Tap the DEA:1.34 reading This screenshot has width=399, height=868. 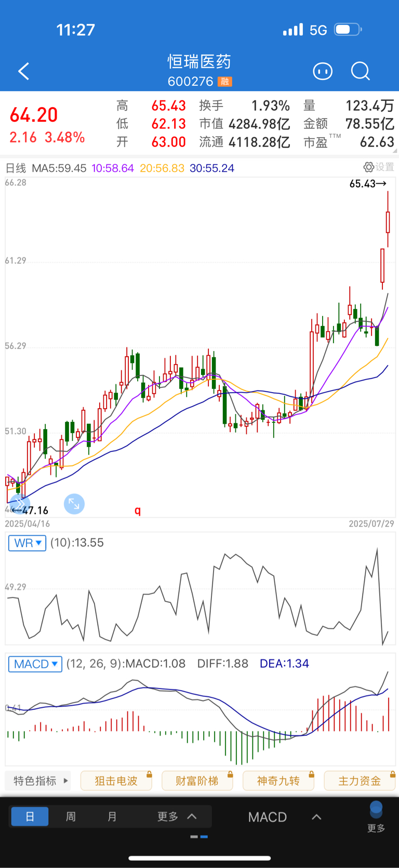tap(284, 664)
